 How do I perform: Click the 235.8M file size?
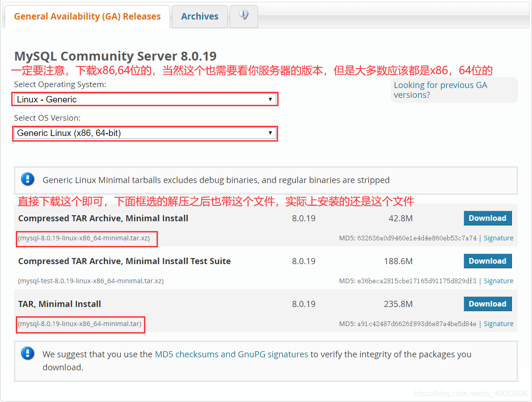(x=398, y=304)
